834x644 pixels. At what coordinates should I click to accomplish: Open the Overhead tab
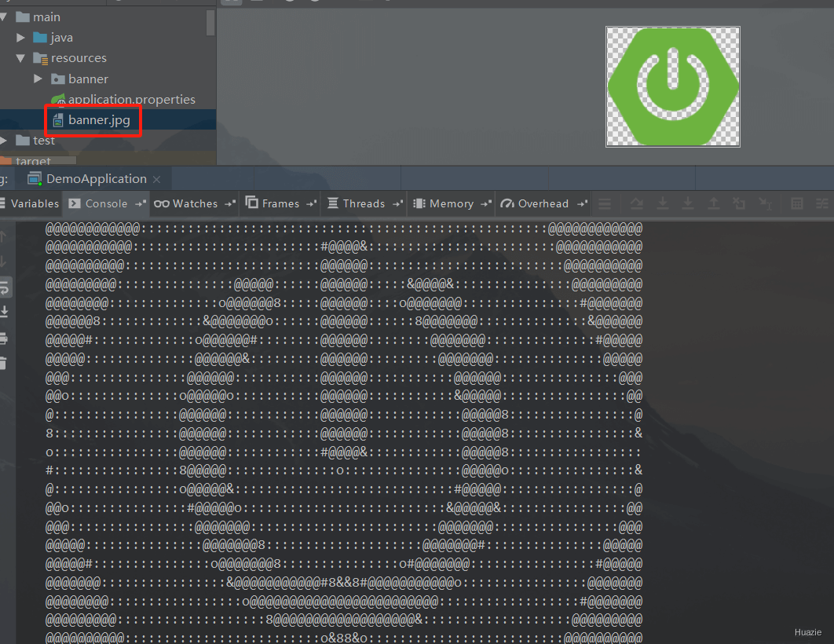(543, 203)
